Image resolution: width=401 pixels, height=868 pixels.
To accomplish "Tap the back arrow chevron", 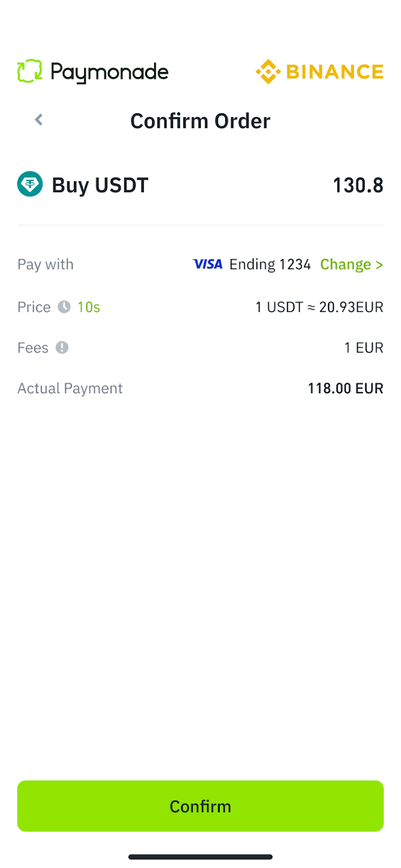I will pyautogui.click(x=39, y=120).
